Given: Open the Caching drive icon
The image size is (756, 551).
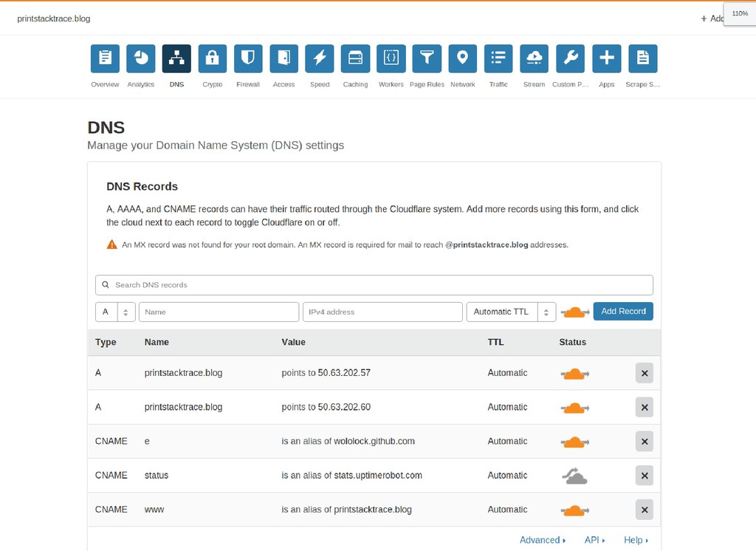Looking at the screenshot, I should [355, 58].
